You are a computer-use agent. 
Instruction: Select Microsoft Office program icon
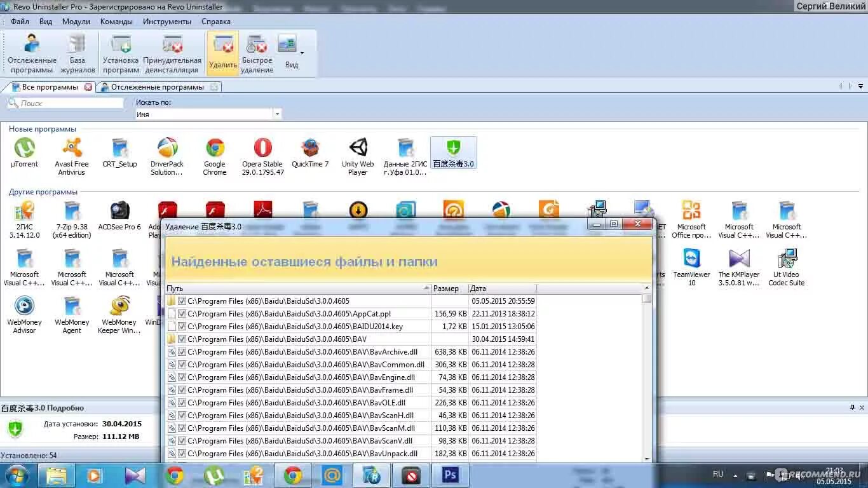[691, 220]
